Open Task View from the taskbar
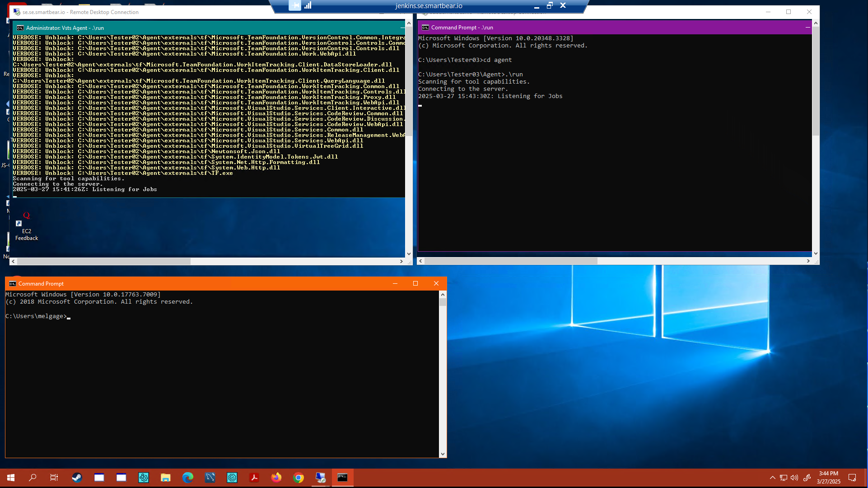 53,478
